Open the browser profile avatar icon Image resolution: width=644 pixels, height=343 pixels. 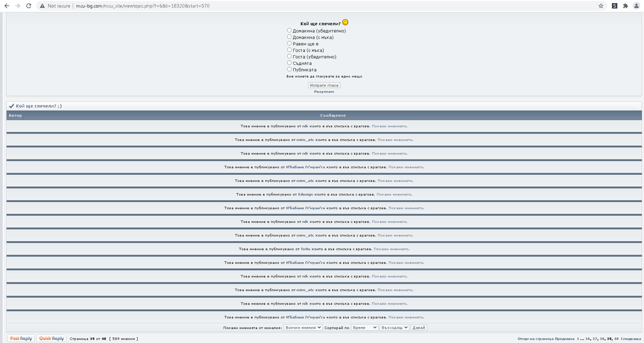point(636,6)
